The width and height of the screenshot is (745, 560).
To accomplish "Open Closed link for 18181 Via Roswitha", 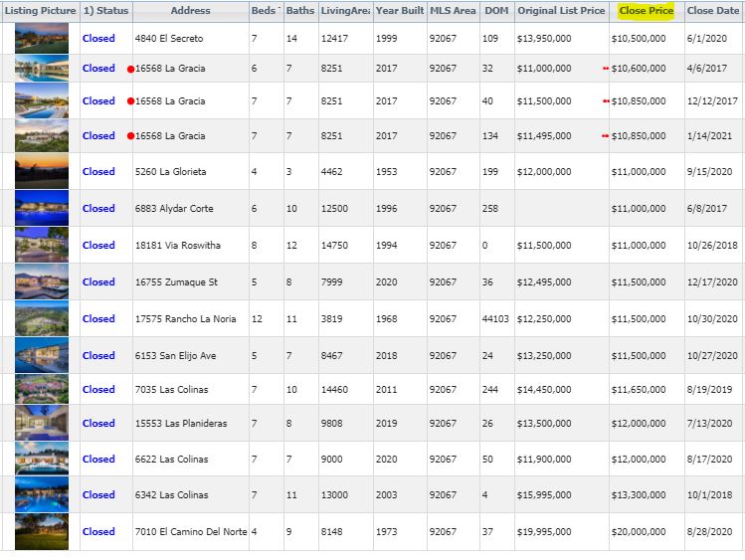I will (98, 245).
